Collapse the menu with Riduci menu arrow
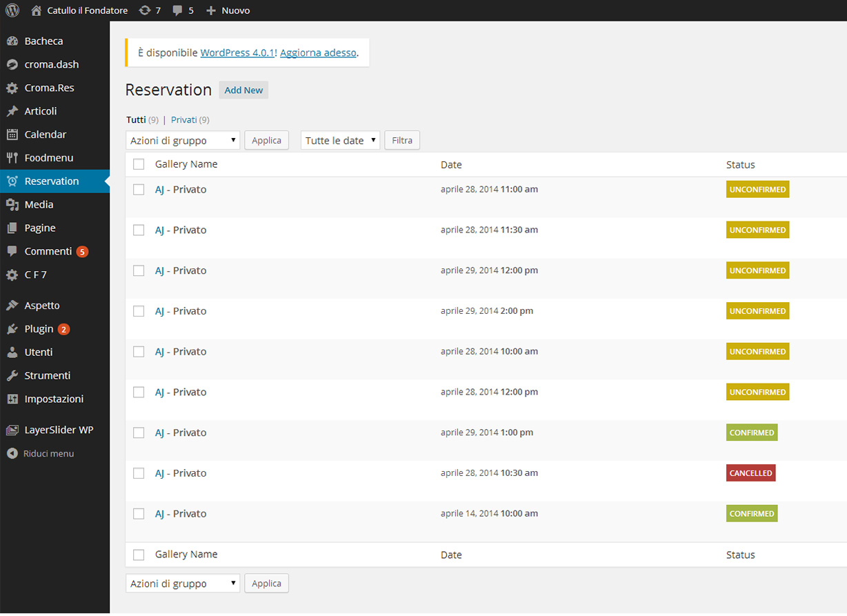The width and height of the screenshot is (847, 616). [12, 454]
